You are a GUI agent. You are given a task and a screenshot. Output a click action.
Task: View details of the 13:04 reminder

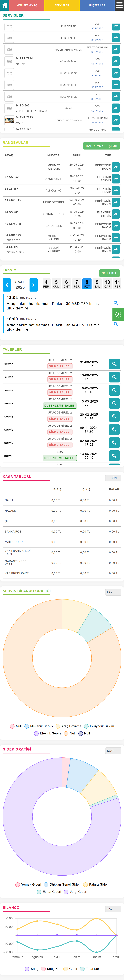point(116,303)
